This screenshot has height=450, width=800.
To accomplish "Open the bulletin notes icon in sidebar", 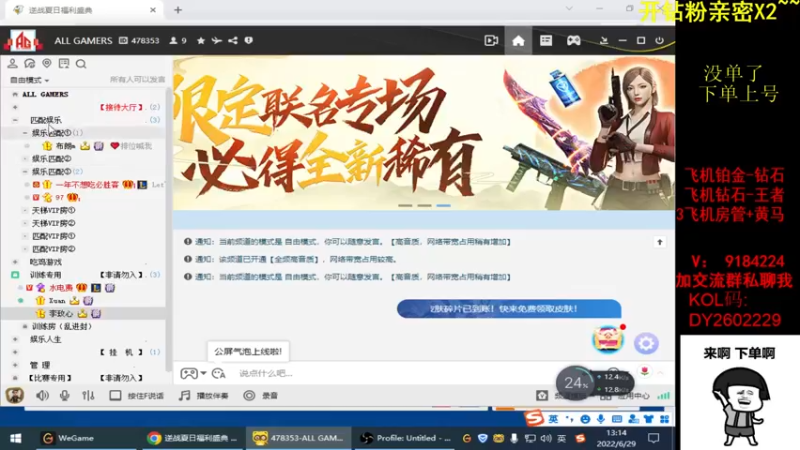I will click(x=64, y=63).
